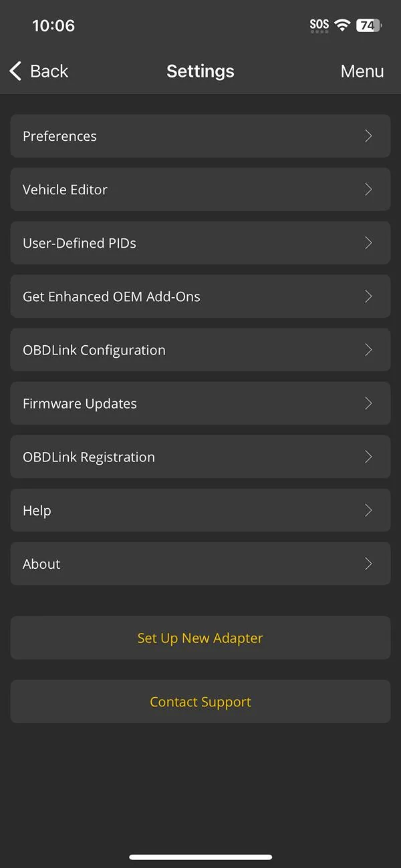
Task: Open the Help section
Action: pyautogui.click(x=37, y=510)
